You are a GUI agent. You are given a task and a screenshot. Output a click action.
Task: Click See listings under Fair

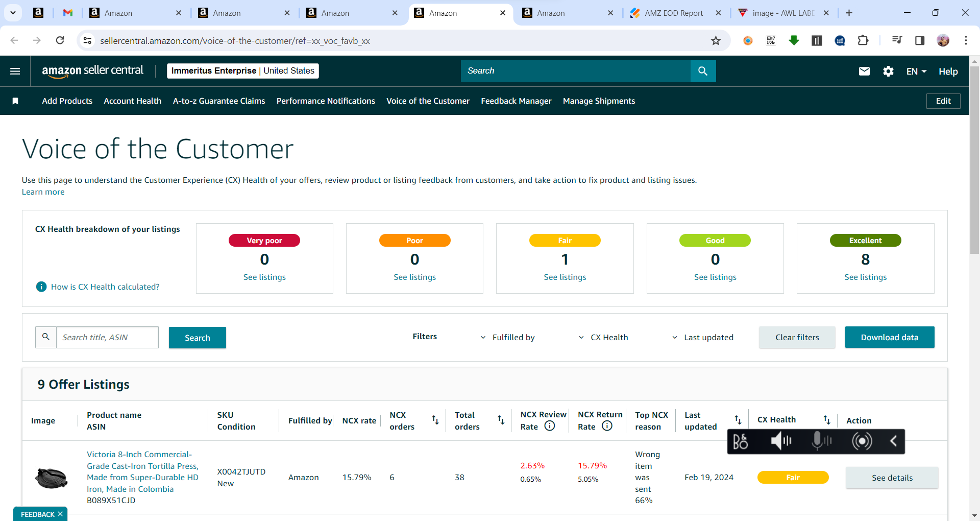565,277
